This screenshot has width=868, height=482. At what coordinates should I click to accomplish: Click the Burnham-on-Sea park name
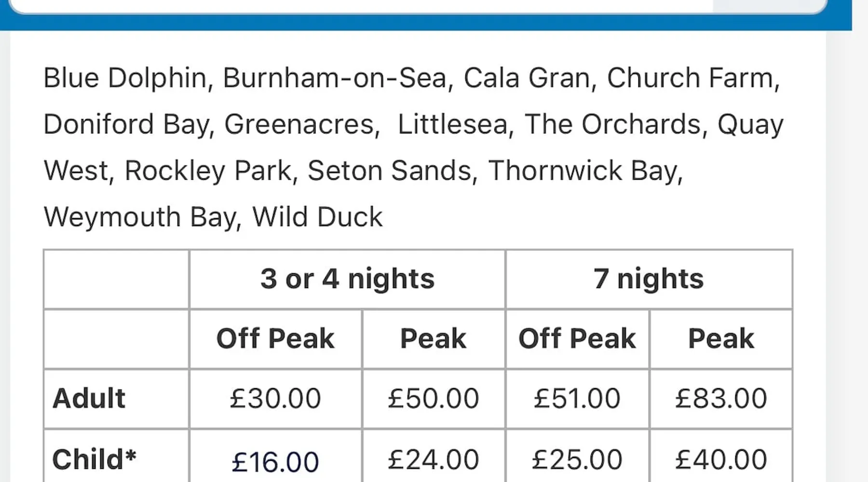coord(336,78)
